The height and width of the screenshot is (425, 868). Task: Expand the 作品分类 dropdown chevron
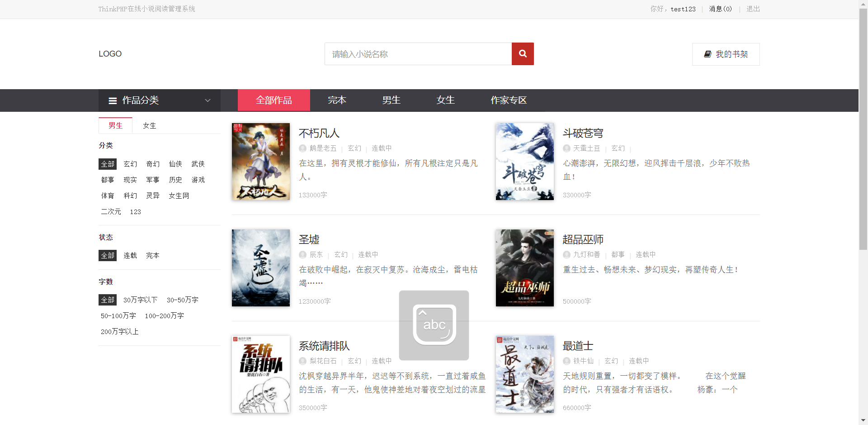208,100
